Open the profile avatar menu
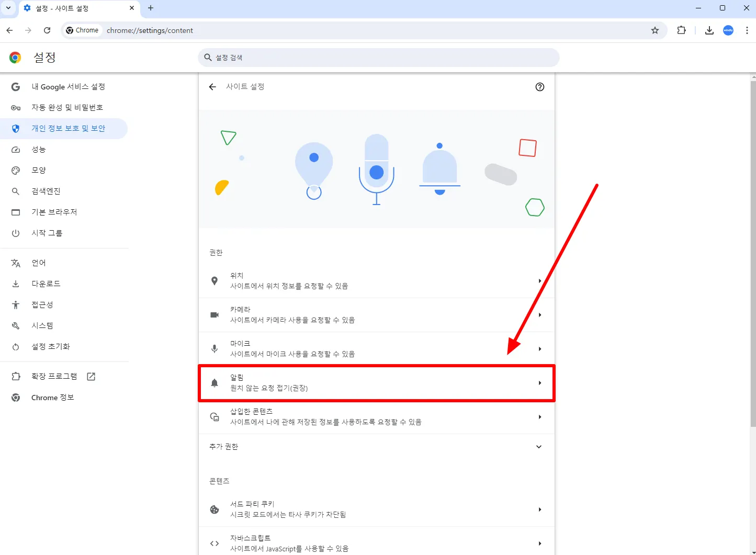Image resolution: width=756 pixels, height=555 pixels. (x=728, y=30)
